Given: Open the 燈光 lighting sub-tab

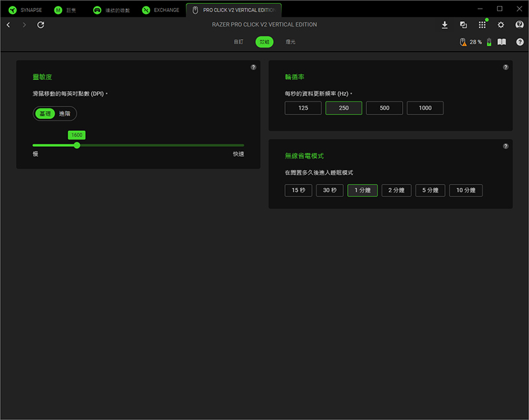Looking at the screenshot, I should point(290,42).
